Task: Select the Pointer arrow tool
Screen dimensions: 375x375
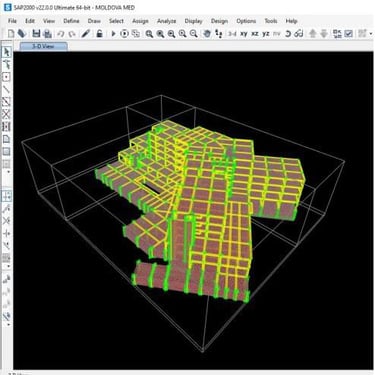Action: point(7,52)
